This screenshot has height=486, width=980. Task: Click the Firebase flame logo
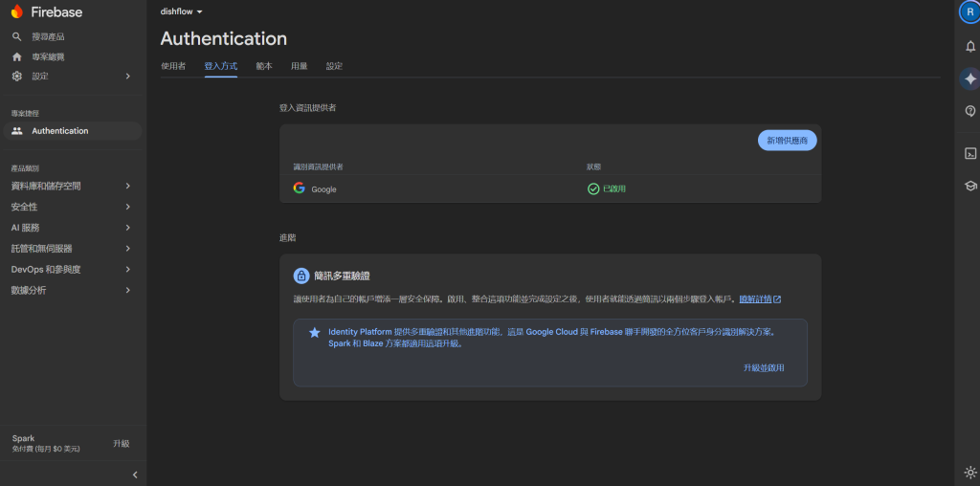point(17,11)
